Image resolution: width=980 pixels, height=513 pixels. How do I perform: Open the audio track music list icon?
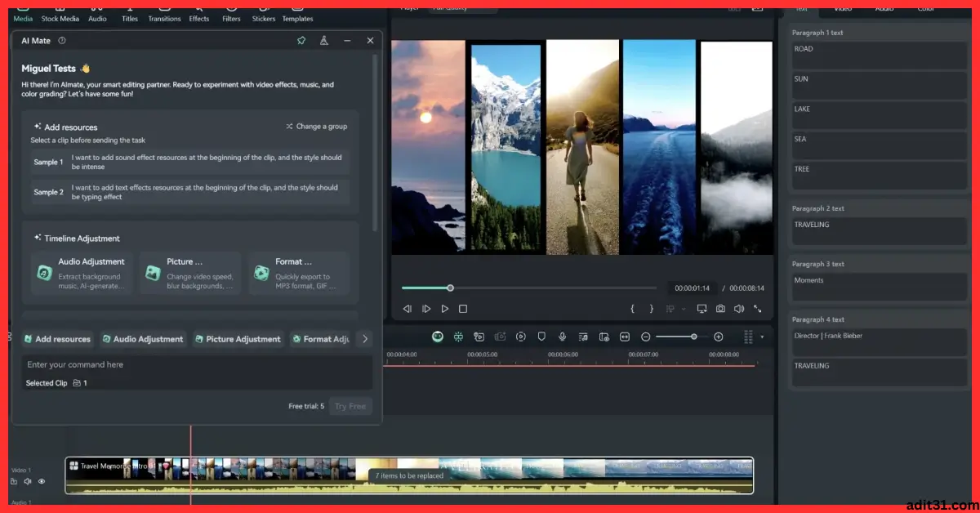click(x=583, y=337)
